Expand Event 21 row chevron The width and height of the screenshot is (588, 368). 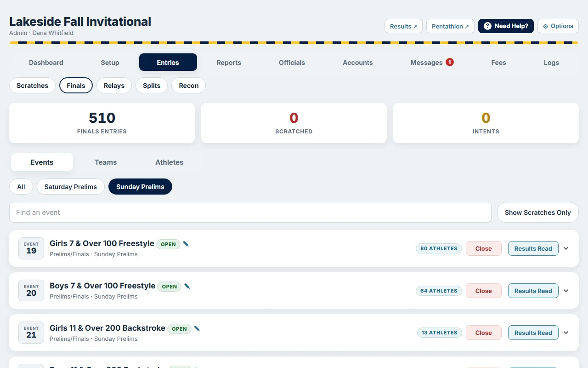[566, 333]
